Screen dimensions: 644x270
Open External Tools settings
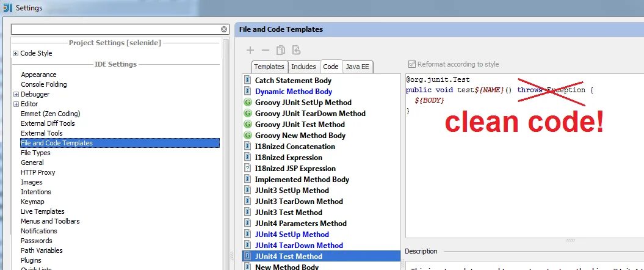[42, 133]
